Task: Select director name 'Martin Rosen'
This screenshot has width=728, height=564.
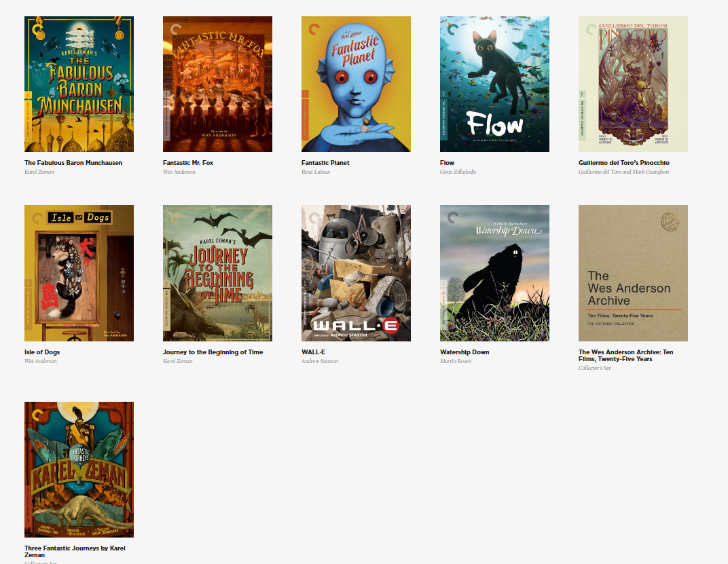Action: point(456,361)
